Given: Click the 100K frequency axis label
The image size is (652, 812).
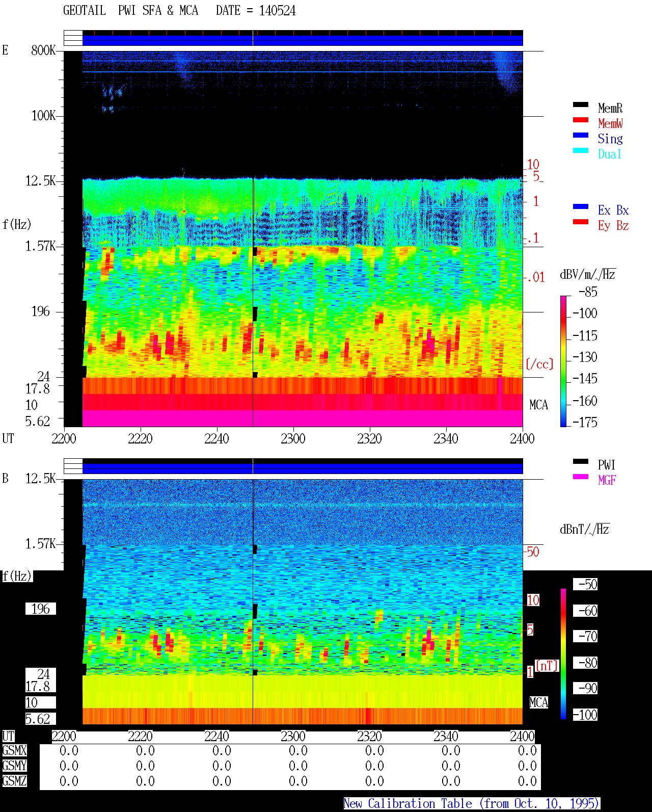Looking at the screenshot, I should [x=43, y=115].
